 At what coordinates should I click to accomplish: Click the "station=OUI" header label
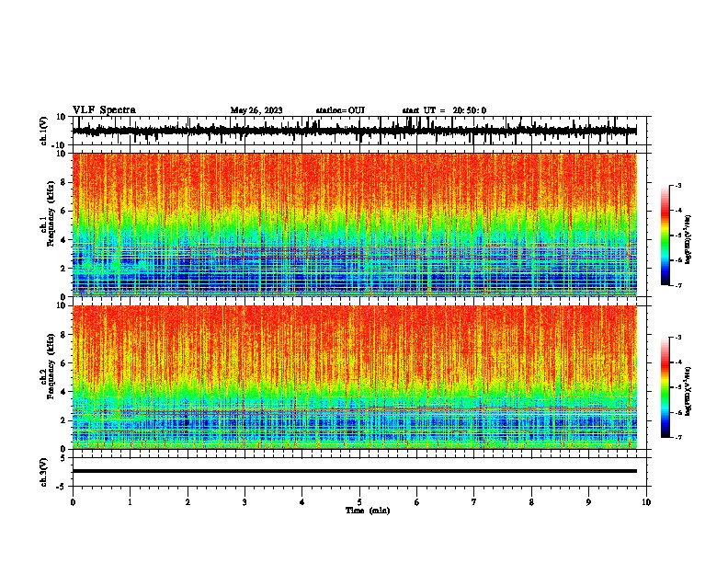[x=340, y=110]
